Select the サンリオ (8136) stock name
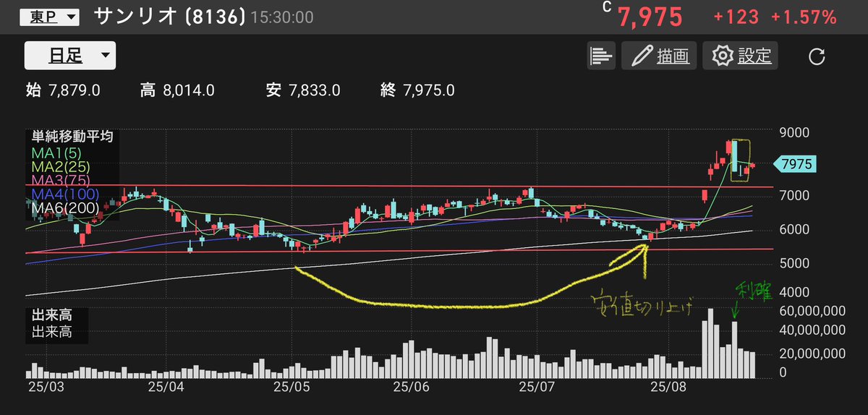Screen dimensions: 868x415 point(170,16)
